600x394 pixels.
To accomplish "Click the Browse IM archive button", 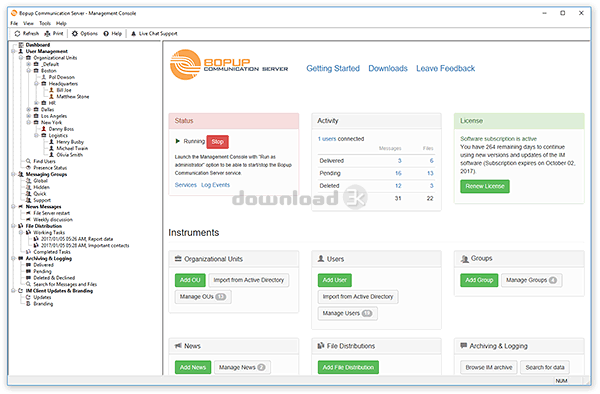I will point(489,367).
